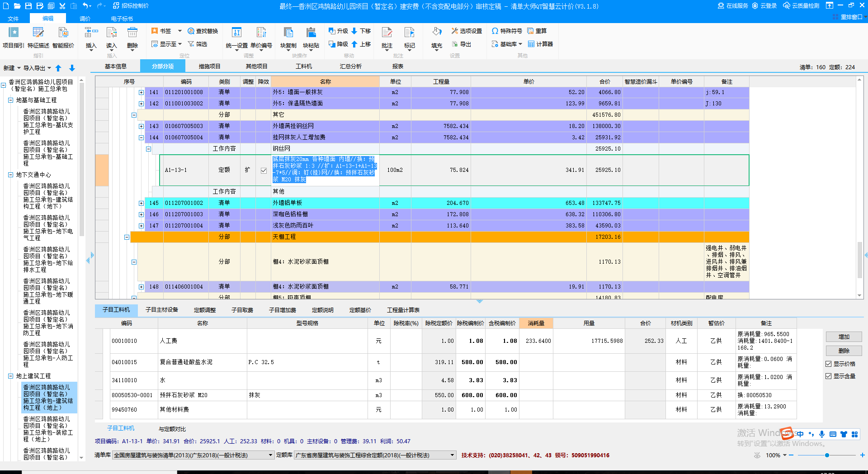Open 统一设置 unified settings
Viewport: 868px width, 474px height.
[237, 38]
